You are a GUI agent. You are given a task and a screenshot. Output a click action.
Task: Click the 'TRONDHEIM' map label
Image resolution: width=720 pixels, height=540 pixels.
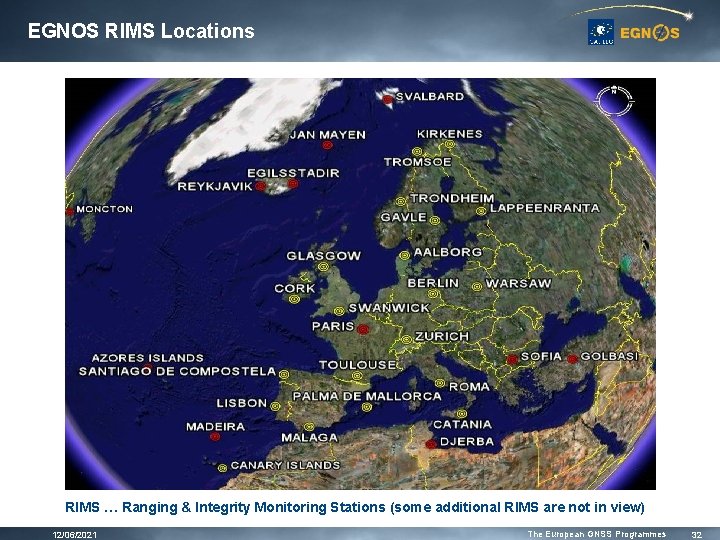452,198
